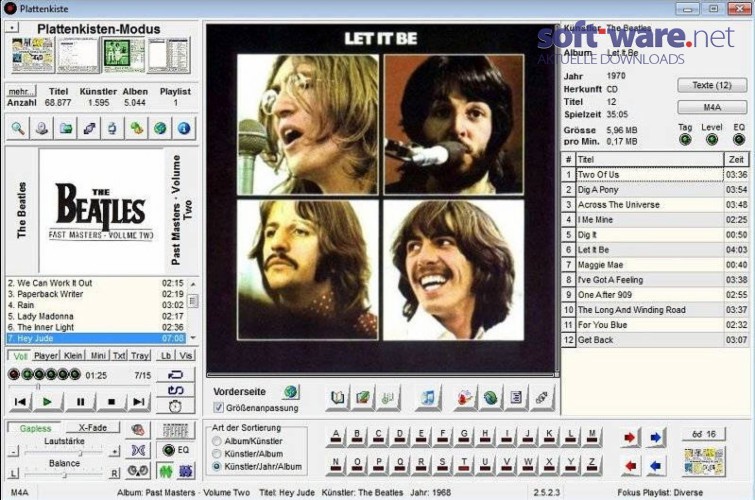Play the current track
755x500 pixels.
[47, 402]
